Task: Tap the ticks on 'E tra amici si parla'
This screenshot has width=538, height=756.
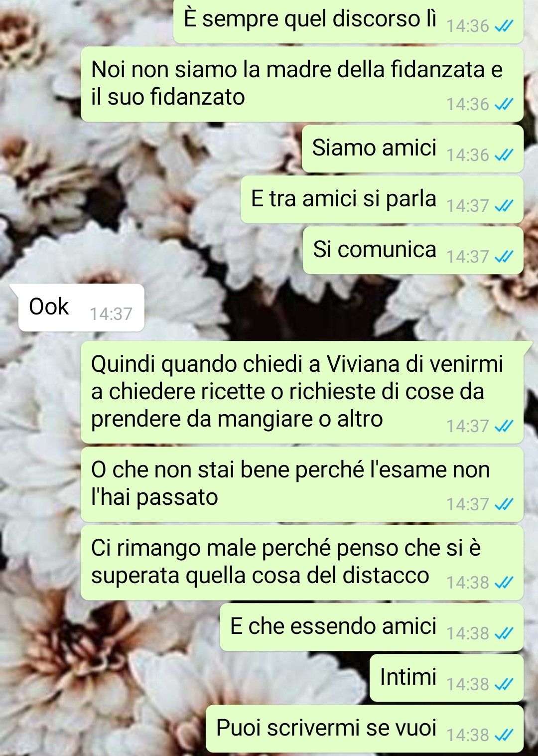Action: coord(504,206)
